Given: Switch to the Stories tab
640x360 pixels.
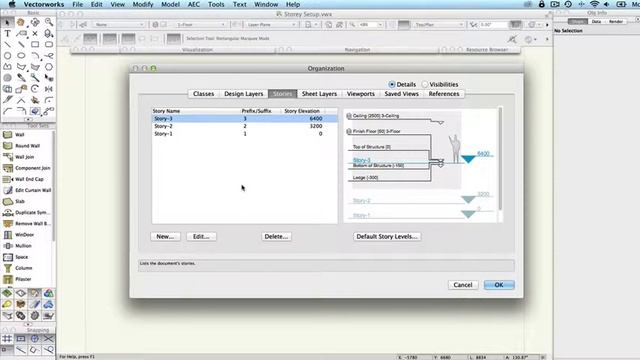Looking at the screenshot, I should click(x=282, y=94).
